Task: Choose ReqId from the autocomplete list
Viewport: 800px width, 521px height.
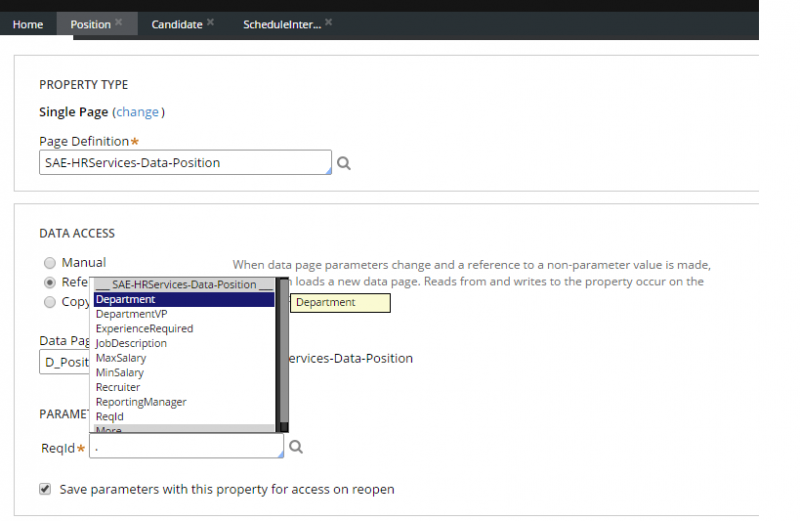Action: click(x=184, y=417)
